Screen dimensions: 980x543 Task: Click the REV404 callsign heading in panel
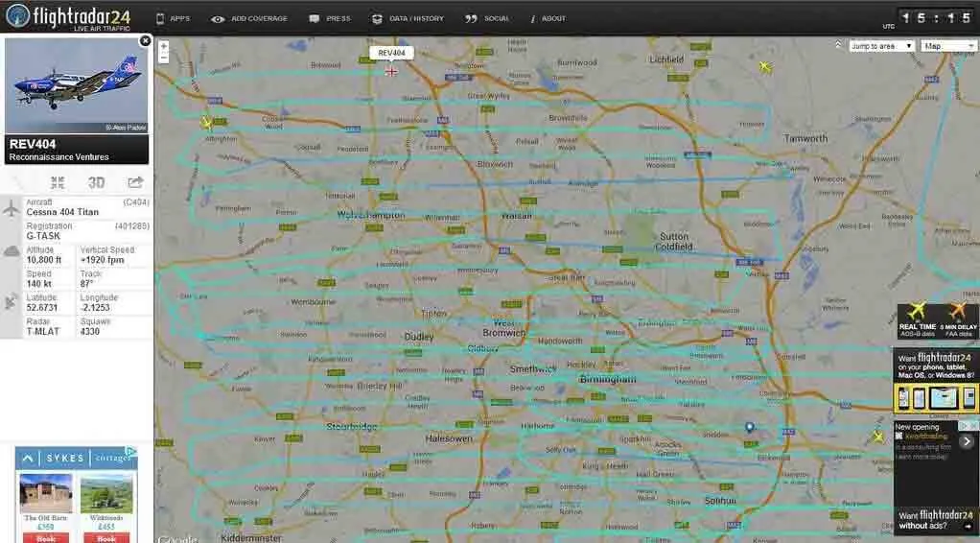[x=33, y=145]
